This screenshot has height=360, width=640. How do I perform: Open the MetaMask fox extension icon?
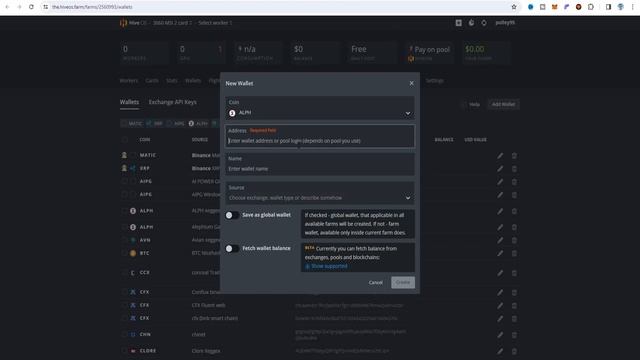[x=554, y=7]
